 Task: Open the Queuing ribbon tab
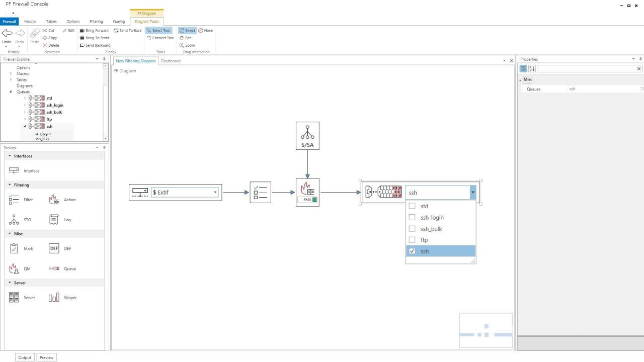119,22
